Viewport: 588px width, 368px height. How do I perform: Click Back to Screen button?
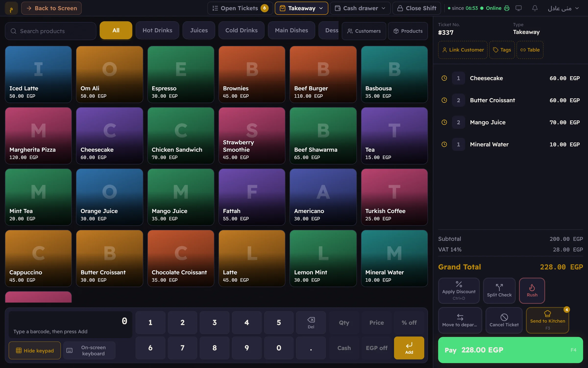click(51, 8)
